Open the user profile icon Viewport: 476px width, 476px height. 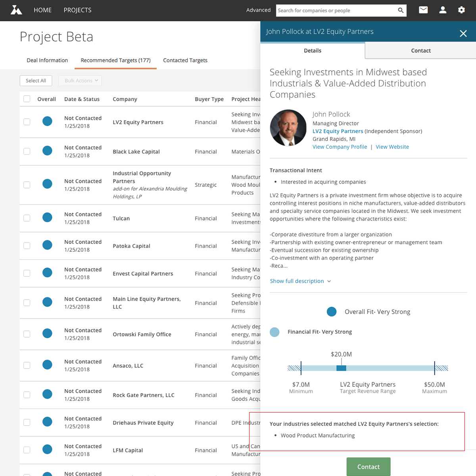(443, 10)
